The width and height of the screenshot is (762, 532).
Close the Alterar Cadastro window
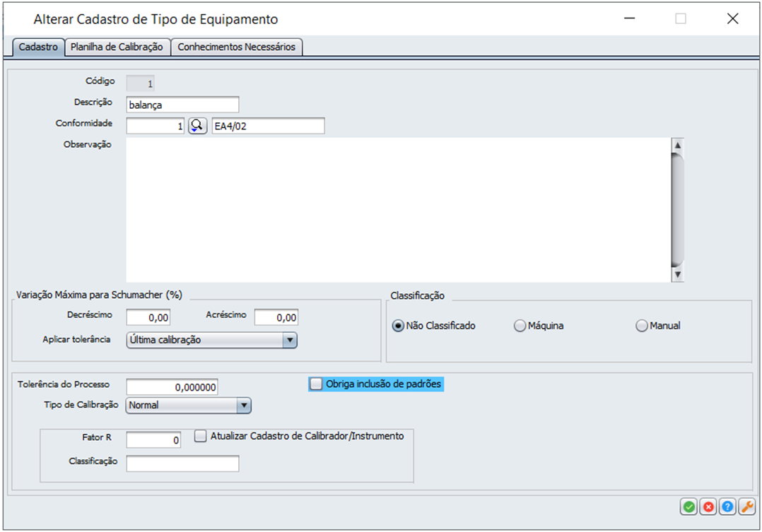[x=733, y=18]
